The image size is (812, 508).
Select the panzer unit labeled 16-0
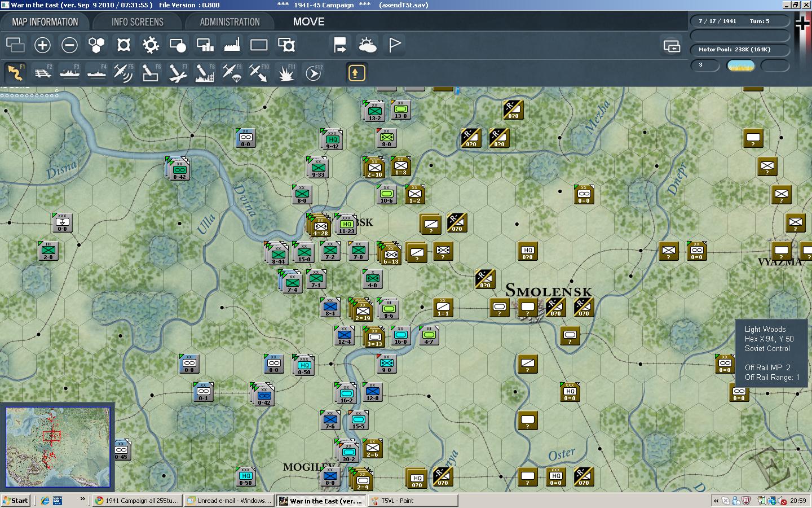(400, 335)
